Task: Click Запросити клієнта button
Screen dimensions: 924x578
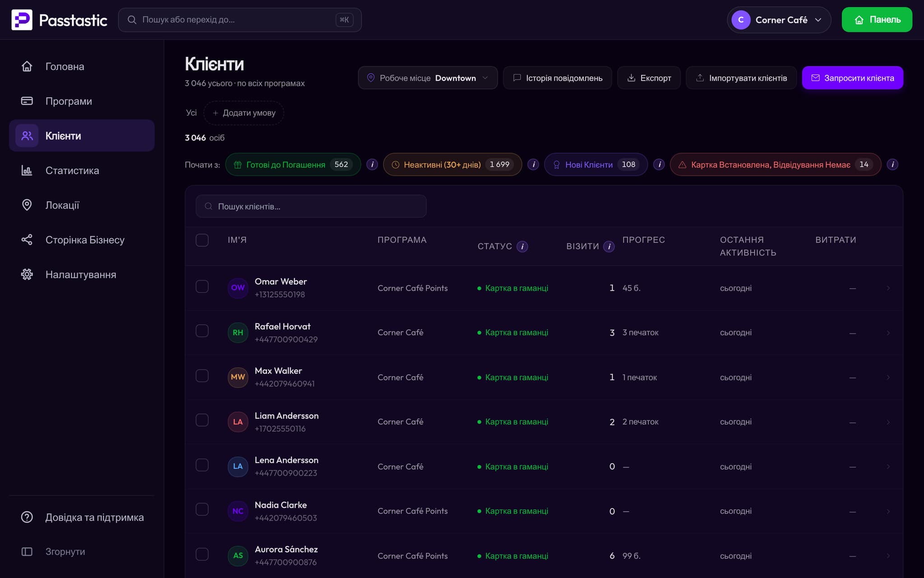Action: (853, 78)
